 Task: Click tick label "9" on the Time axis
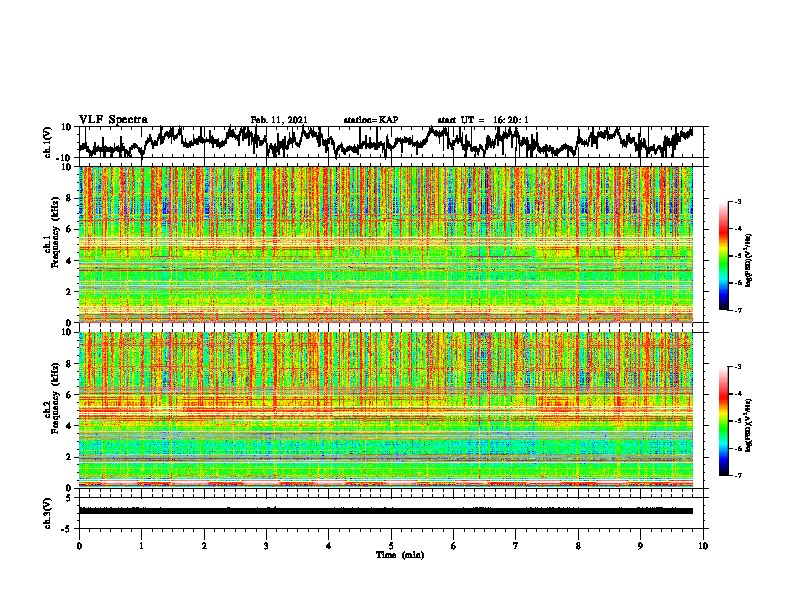click(640, 546)
